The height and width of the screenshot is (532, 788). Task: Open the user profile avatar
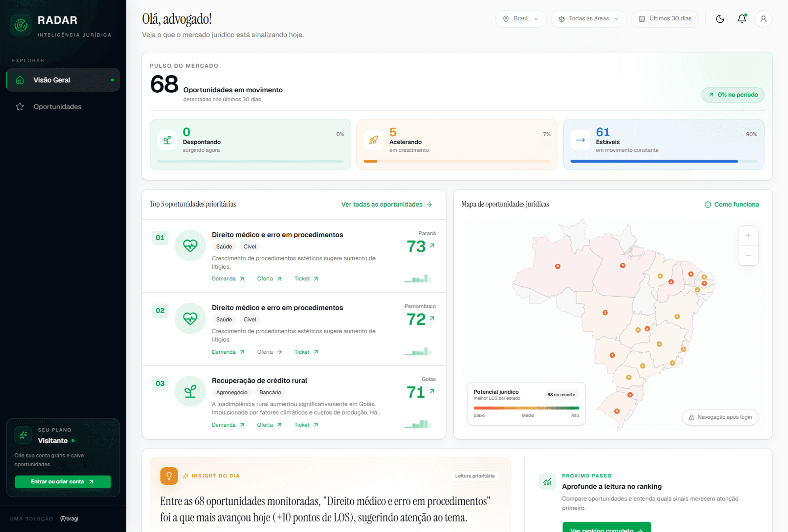coord(763,19)
